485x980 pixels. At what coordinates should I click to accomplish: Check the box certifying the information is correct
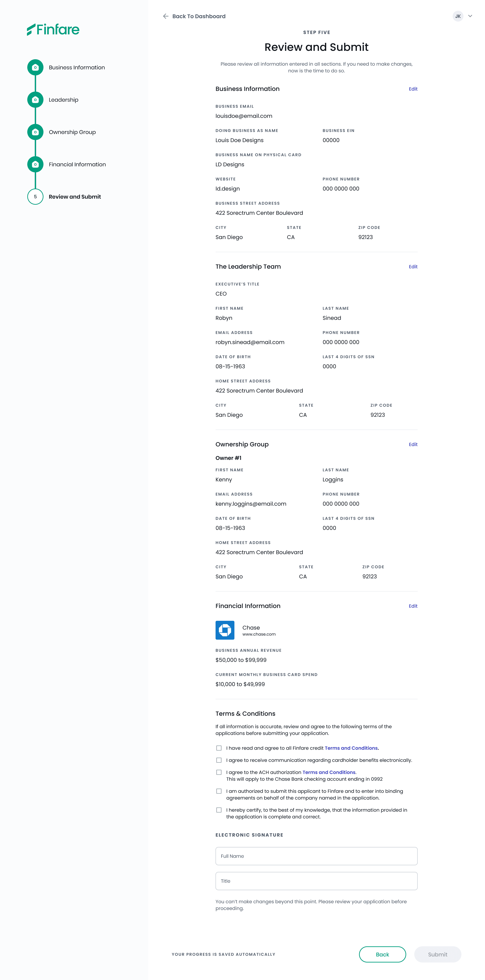[x=219, y=810]
